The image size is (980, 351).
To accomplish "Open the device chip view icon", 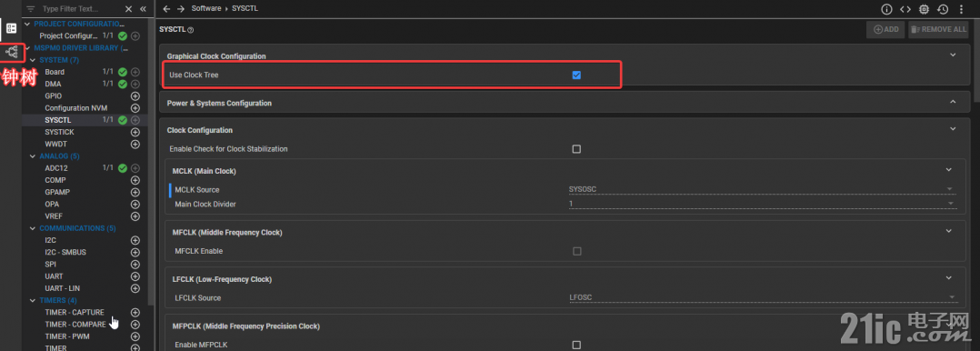I will (x=924, y=9).
